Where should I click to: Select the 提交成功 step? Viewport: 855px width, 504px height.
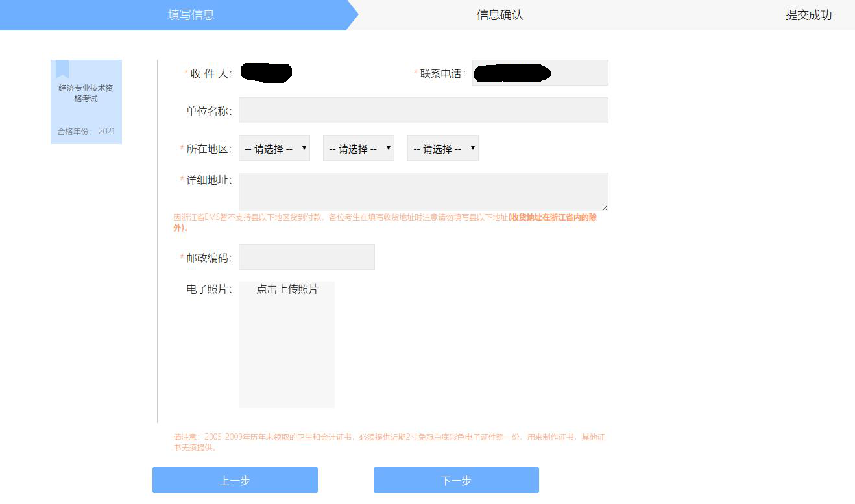(808, 15)
